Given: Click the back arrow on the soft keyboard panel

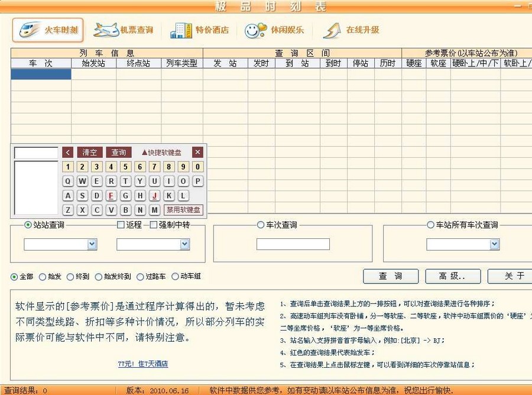Looking at the screenshot, I should (x=68, y=152).
